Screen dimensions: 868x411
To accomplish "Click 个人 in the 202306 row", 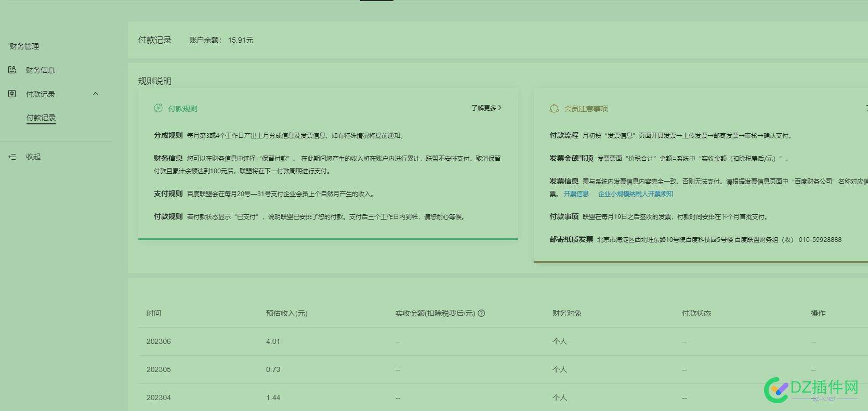I will [x=560, y=341].
